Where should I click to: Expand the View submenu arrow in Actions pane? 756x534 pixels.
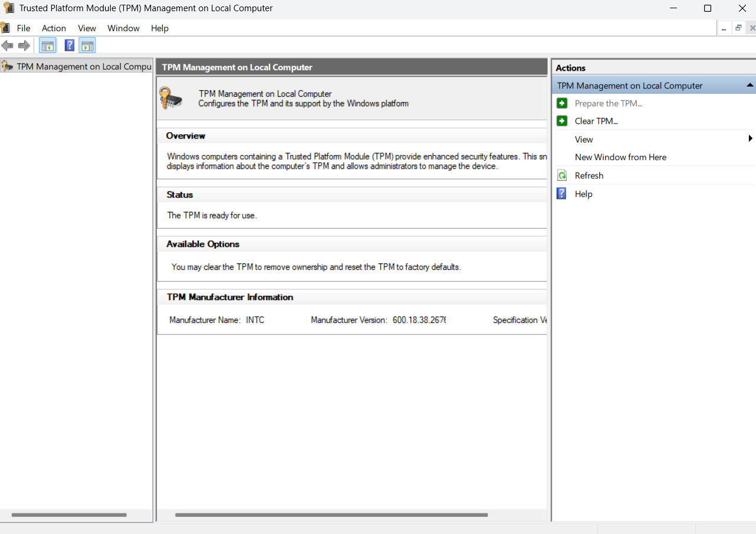pyautogui.click(x=750, y=139)
